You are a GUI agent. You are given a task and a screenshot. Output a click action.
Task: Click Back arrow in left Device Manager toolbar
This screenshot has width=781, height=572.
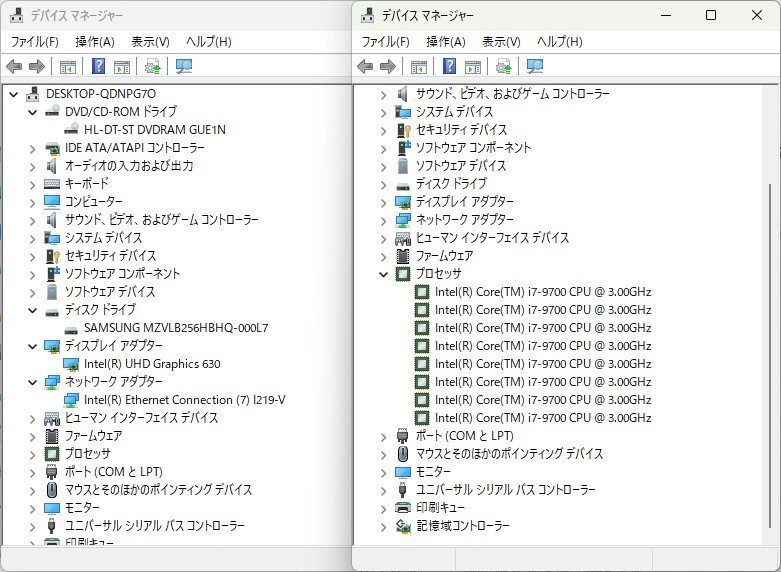(14, 66)
